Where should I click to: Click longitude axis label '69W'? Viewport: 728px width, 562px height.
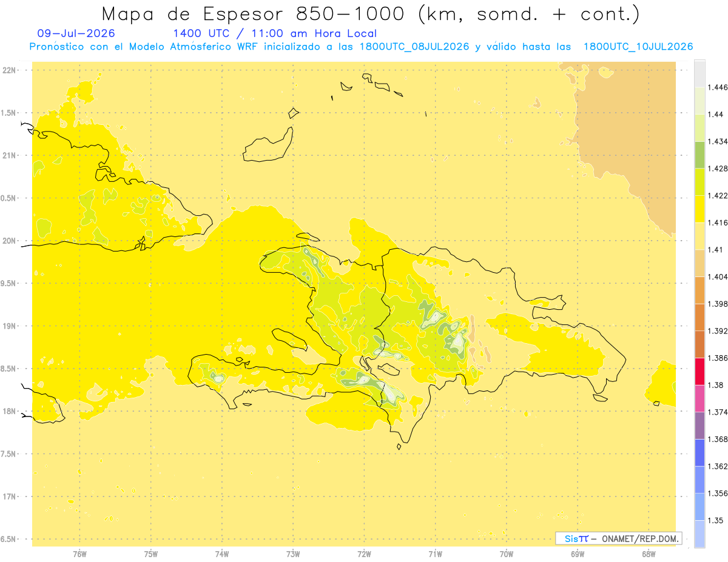[x=578, y=554]
